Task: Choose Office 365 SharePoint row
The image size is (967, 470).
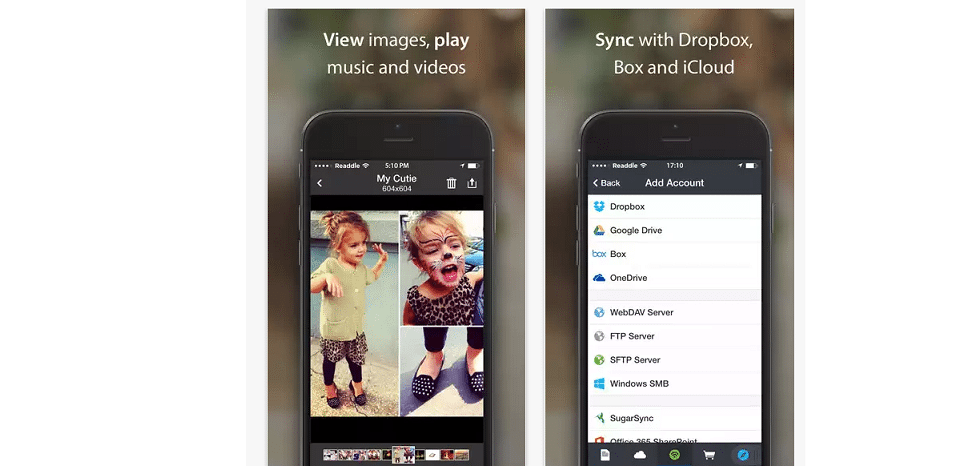Action: coord(674,439)
